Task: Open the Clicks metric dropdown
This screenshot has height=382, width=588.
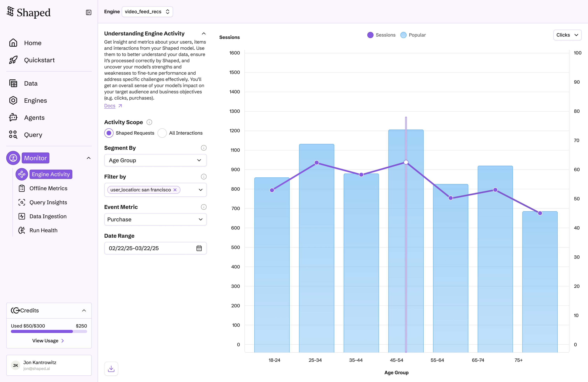Action: coord(567,35)
